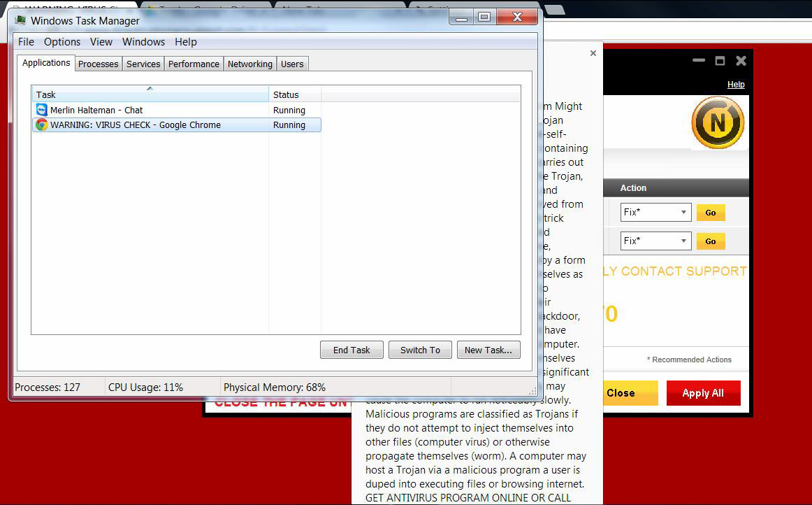
Task: Click the Help link in antivirus popup
Action: 736,85
